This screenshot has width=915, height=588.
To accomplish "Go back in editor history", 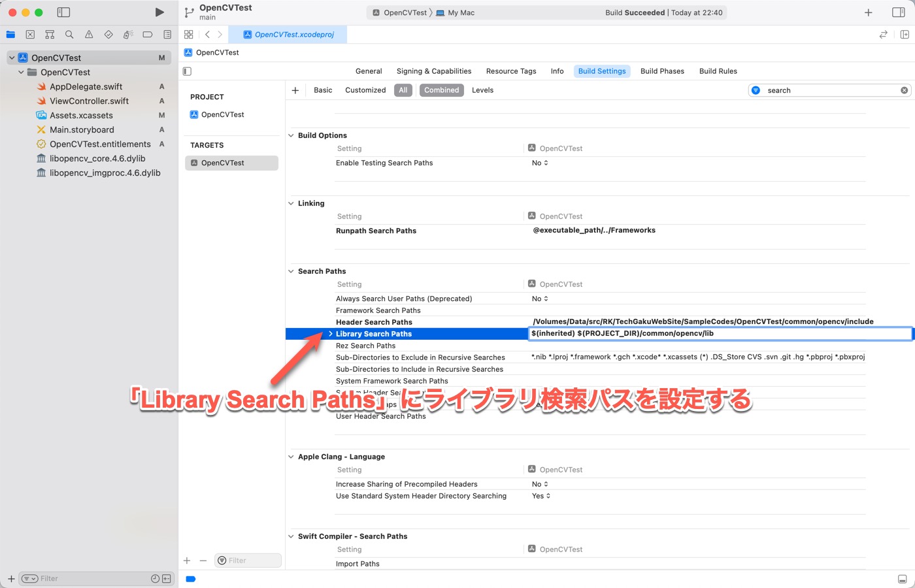I will coord(207,35).
